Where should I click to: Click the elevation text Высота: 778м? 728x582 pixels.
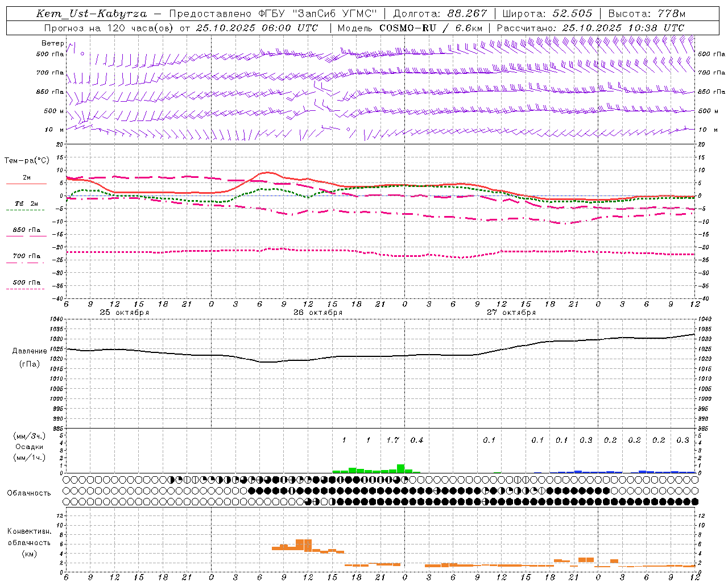pyautogui.click(x=647, y=14)
